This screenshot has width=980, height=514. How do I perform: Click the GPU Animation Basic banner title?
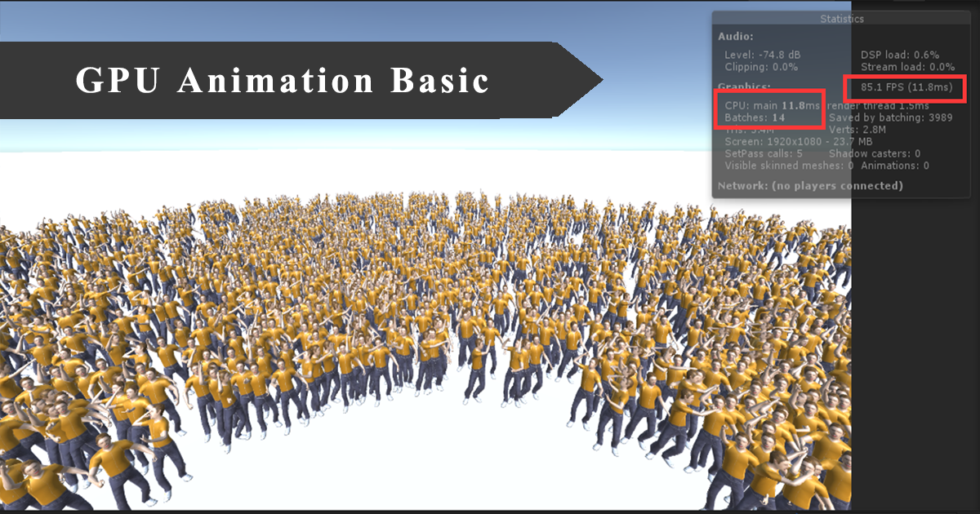283,81
